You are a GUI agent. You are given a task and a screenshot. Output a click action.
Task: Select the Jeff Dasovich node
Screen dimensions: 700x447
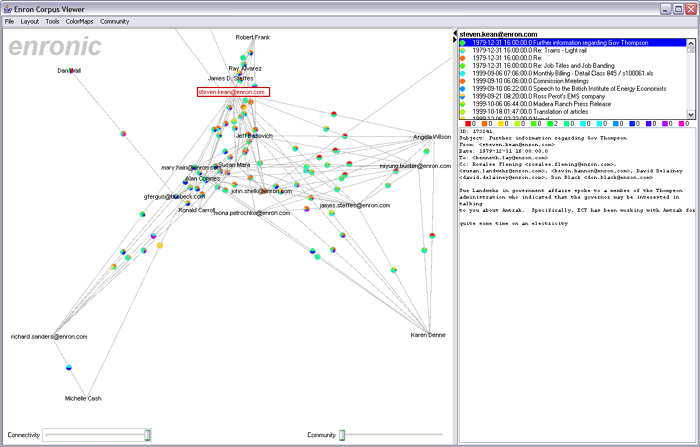254,136
